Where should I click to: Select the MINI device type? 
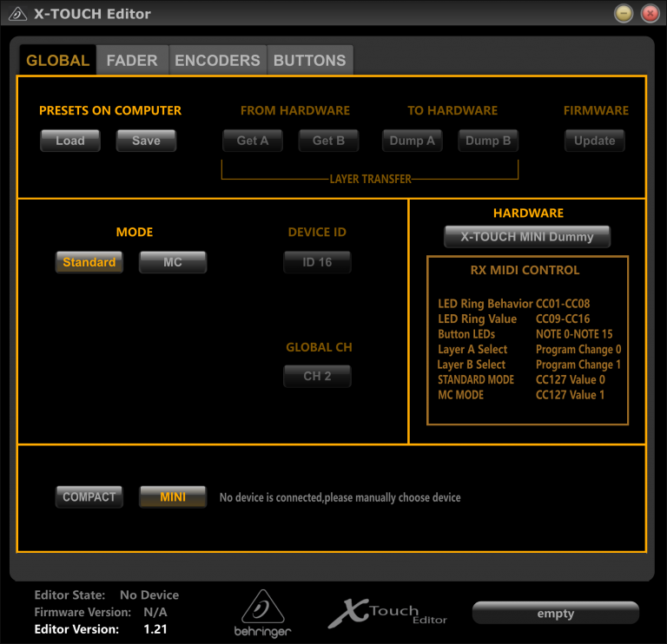(x=173, y=496)
